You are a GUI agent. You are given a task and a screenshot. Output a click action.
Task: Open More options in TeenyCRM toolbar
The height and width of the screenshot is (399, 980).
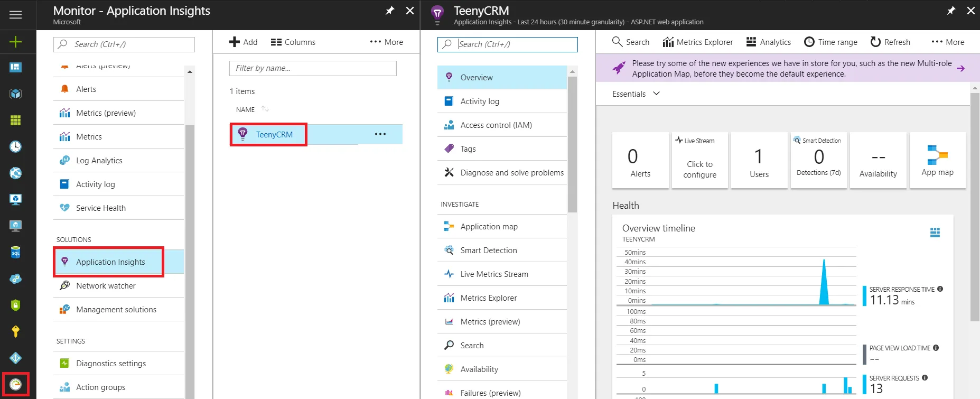point(948,42)
